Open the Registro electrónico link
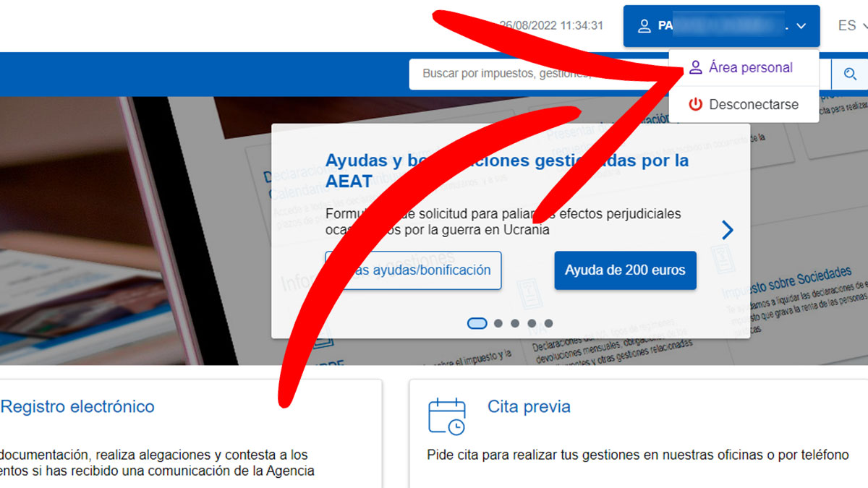The width and height of the screenshot is (868, 488). (x=77, y=406)
